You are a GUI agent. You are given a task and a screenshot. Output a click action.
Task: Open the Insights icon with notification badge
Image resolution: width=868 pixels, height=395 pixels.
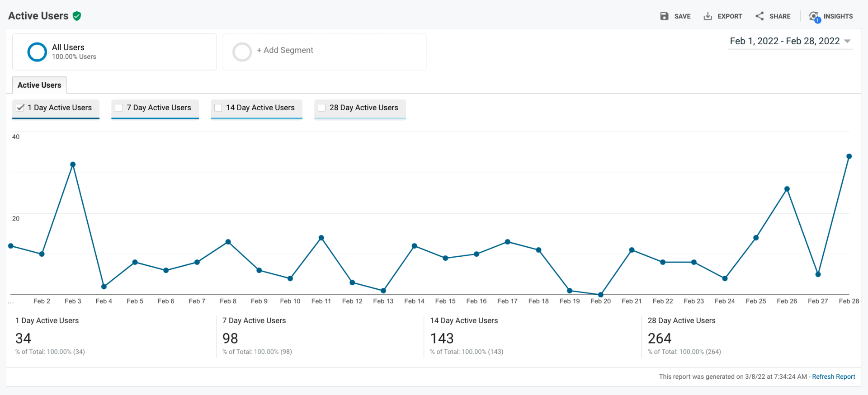[814, 17]
